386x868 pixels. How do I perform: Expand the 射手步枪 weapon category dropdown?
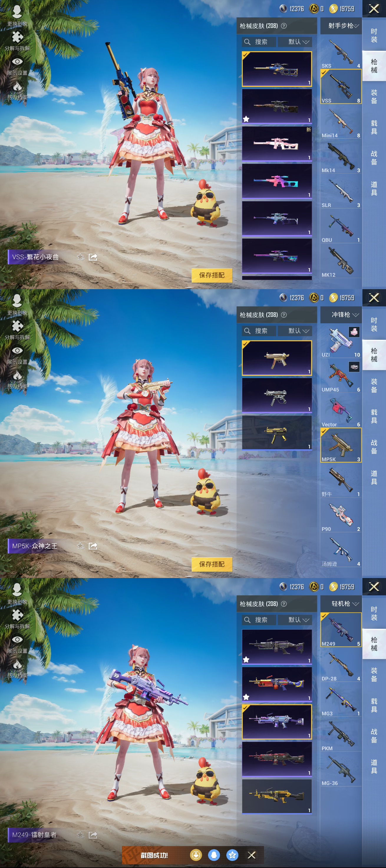click(341, 26)
